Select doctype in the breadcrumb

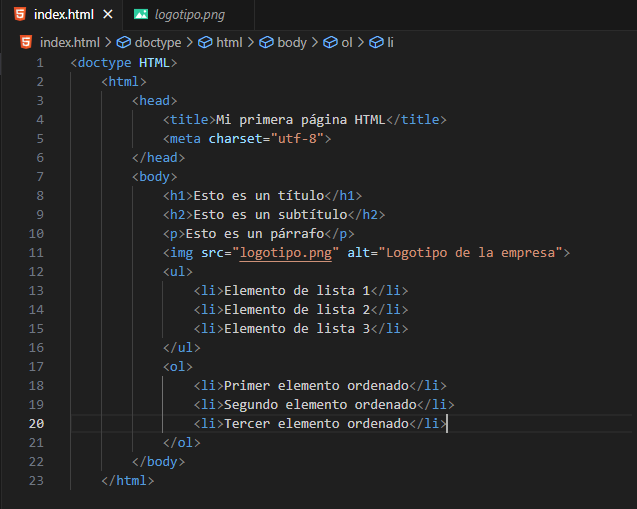158,42
